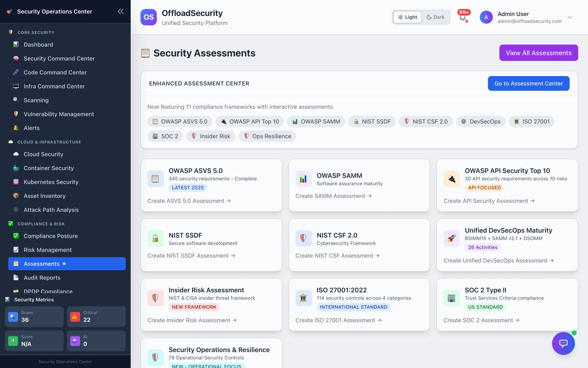Click Create NIST CSF Assessment link
This screenshot has width=588, height=368.
point(338,256)
